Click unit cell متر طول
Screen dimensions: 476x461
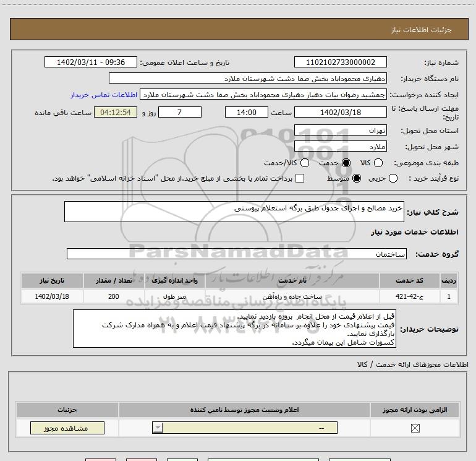(174, 296)
